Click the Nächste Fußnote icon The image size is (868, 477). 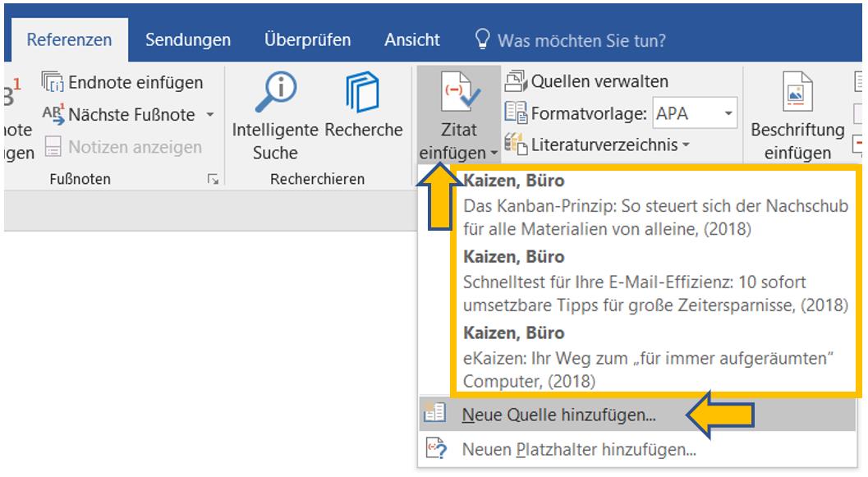coord(53,115)
